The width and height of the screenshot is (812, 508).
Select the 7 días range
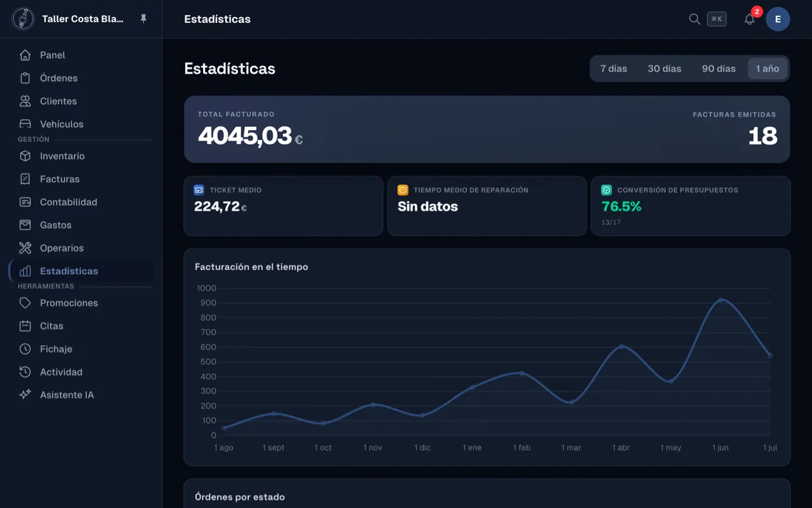(x=613, y=69)
